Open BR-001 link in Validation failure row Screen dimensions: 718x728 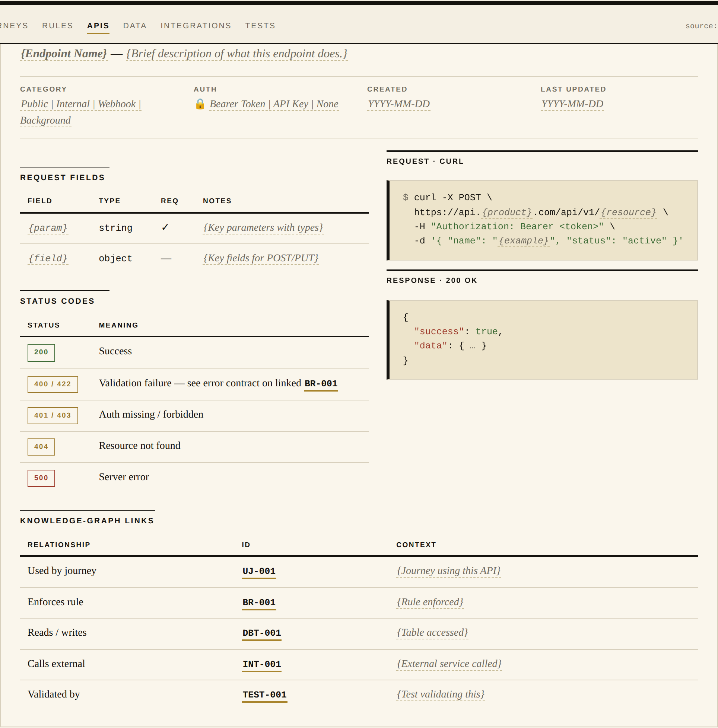pos(321,384)
